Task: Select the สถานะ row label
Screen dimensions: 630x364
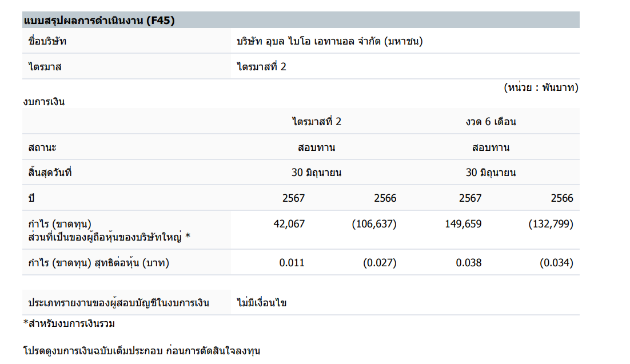Action: point(42,147)
